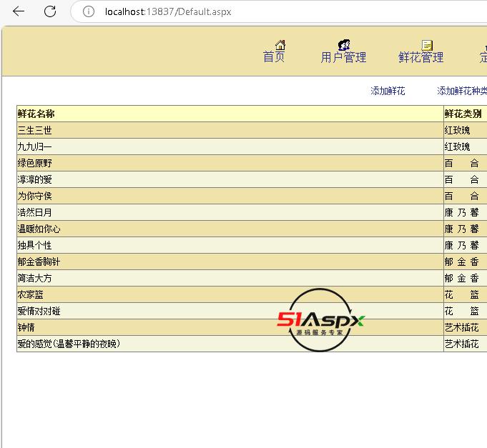Click the site info icon in address bar
The width and height of the screenshot is (487, 448).
pos(89,11)
